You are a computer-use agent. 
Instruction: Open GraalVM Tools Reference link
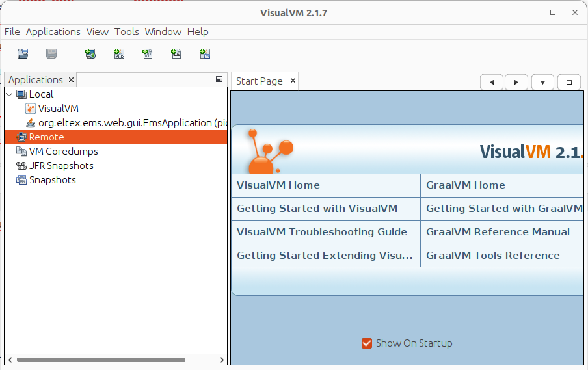point(493,256)
